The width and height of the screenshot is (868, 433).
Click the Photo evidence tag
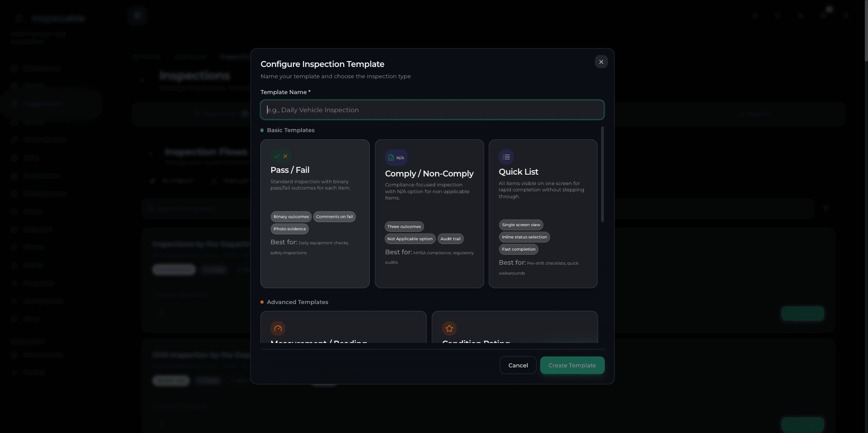290,229
